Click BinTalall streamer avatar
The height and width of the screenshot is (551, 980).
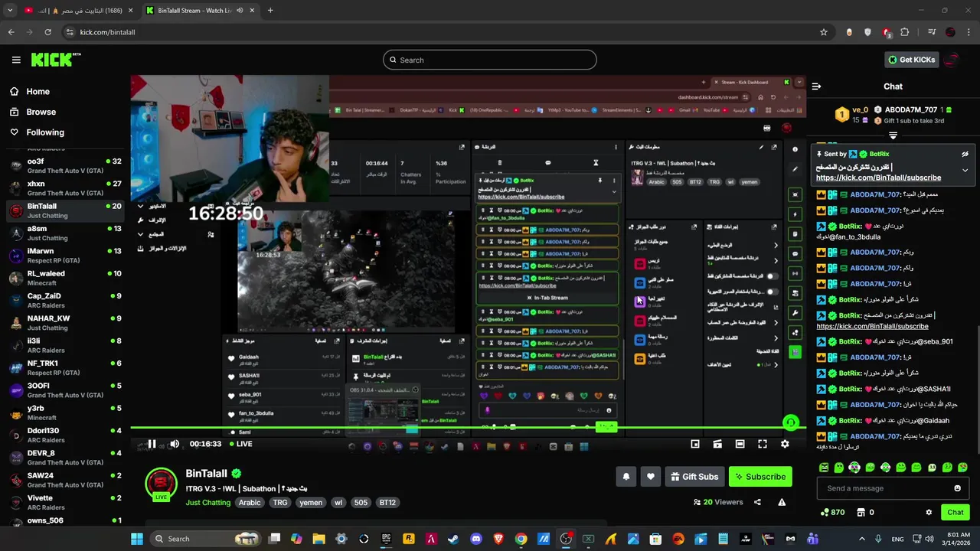click(x=161, y=484)
